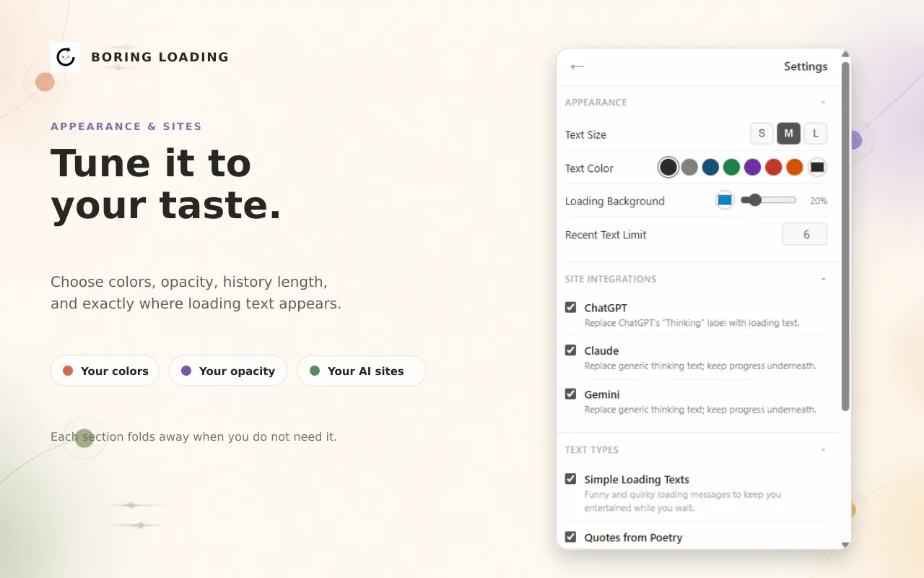Pick the black text color swatch
The width and height of the screenshot is (924, 578).
point(668,168)
